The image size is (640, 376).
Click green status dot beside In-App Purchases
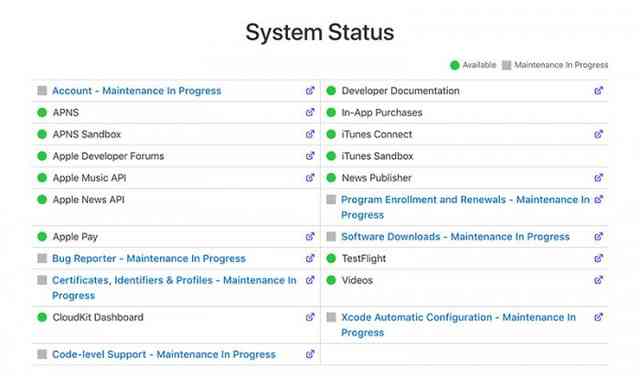(x=331, y=112)
